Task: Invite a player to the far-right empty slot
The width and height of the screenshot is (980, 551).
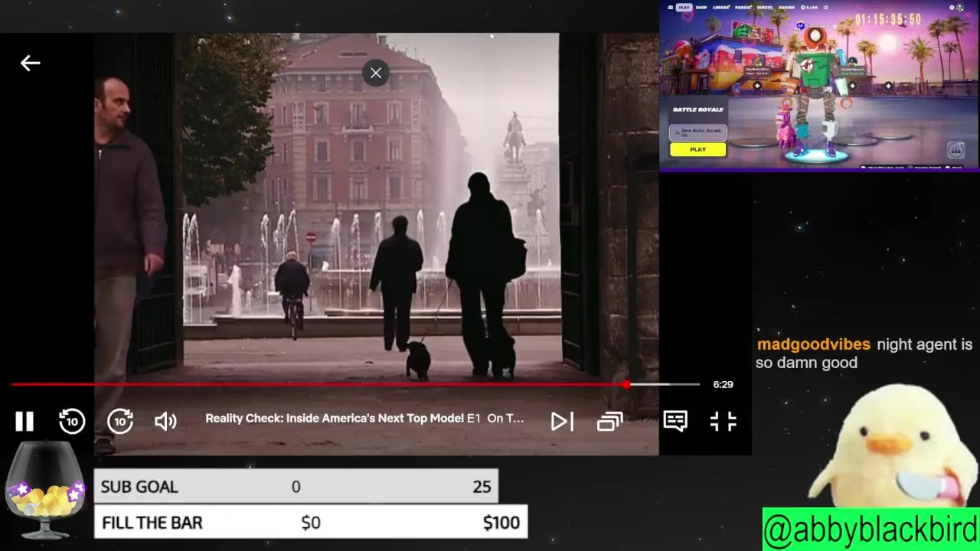Action: coord(888,86)
